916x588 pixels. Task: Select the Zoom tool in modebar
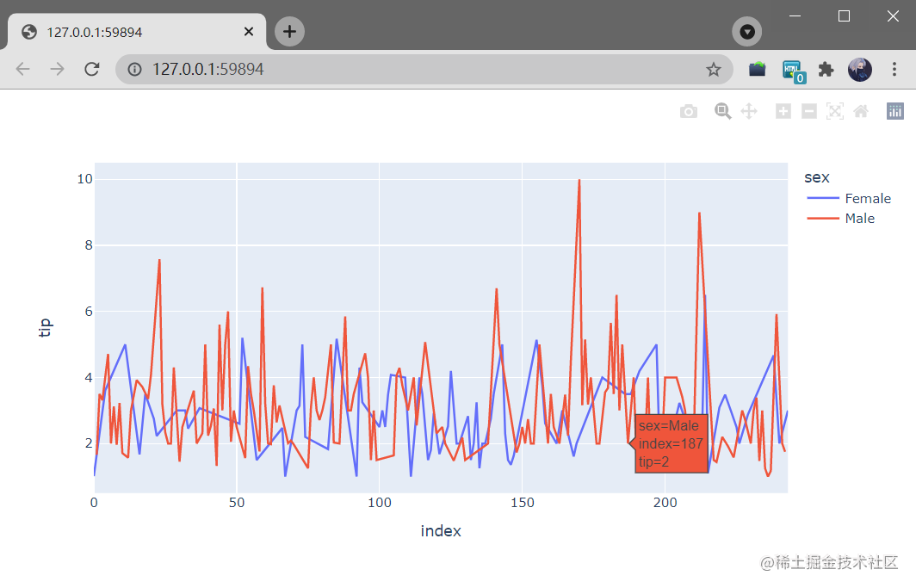(x=722, y=111)
